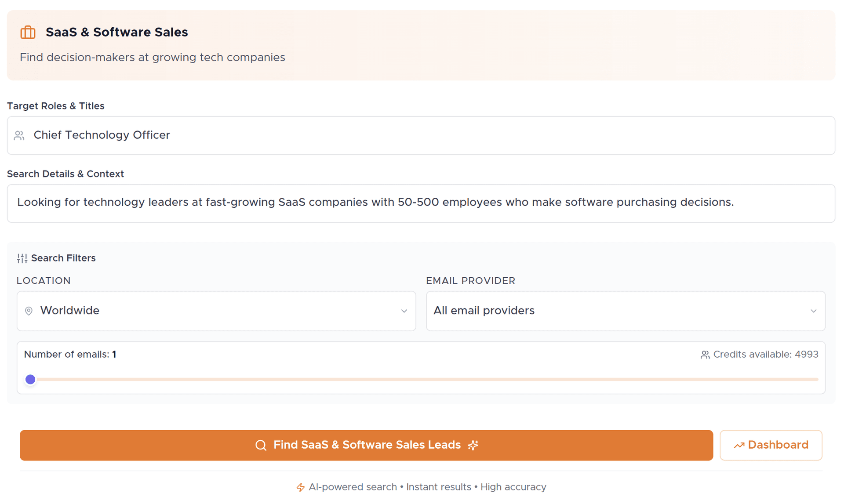The width and height of the screenshot is (844, 504).
Task: Open the All email providers dropdown
Action: (x=625, y=311)
